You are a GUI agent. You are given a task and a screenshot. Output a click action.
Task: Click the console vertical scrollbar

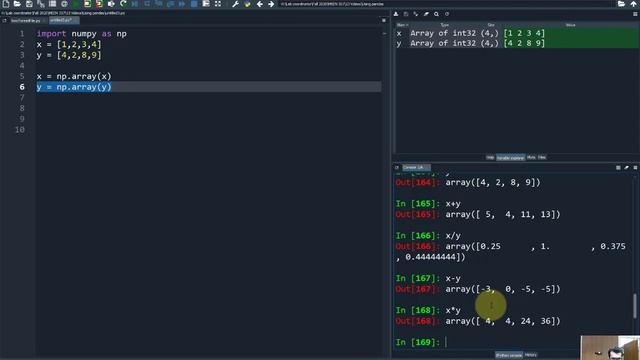click(x=635, y=306)
